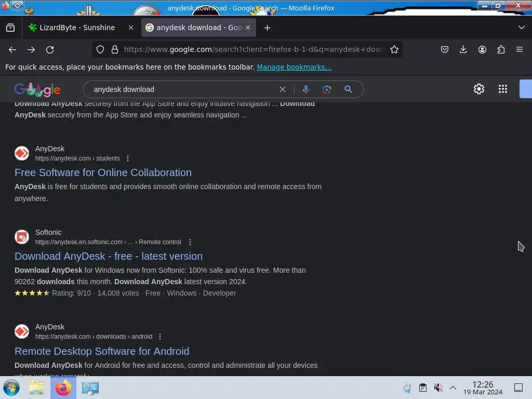This screenshot has height=399, width=532.
Task: Open Remote Desktop Software for Android result
Action: coord(102,351)
